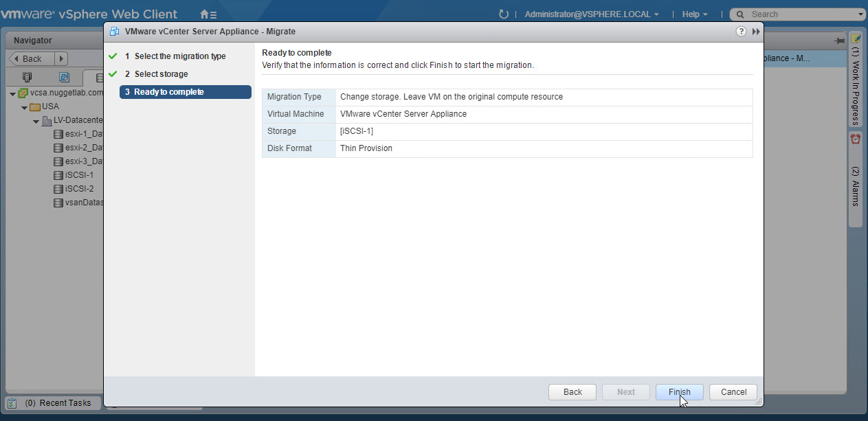Click Finish to start the migration
Image resolution: width=868 pixels, height=421 pixels.
[x=679, y=392]
